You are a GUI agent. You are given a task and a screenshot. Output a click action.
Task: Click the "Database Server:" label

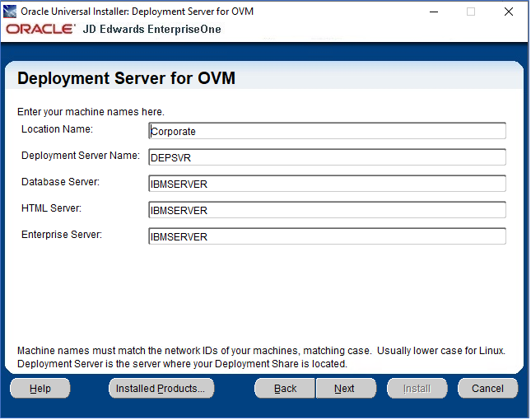61,182
